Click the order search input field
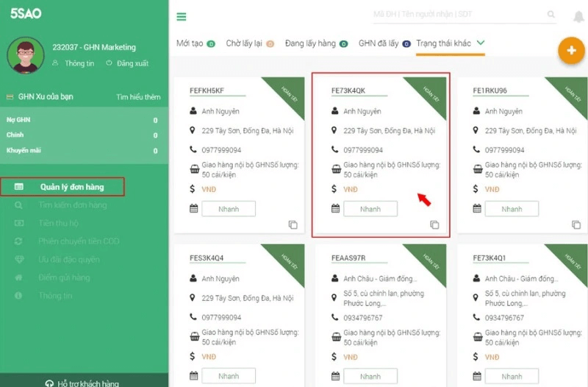Viewport: 588px width, 387px height. (x=456, y=14)
